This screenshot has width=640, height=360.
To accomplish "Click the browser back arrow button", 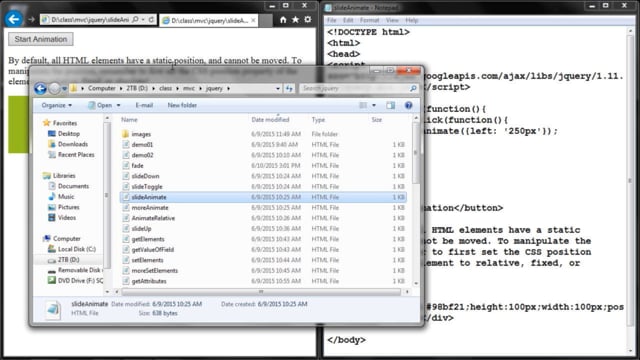I will coord(13,19).
